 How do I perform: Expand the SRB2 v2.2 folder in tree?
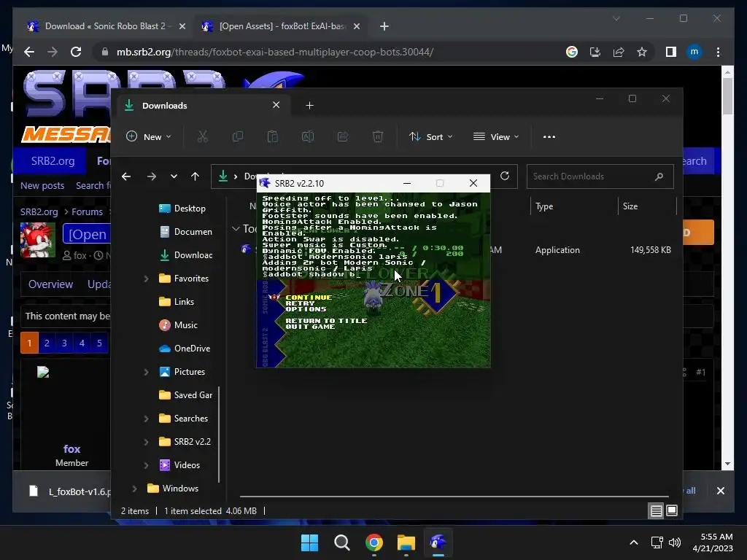(146, 442)
